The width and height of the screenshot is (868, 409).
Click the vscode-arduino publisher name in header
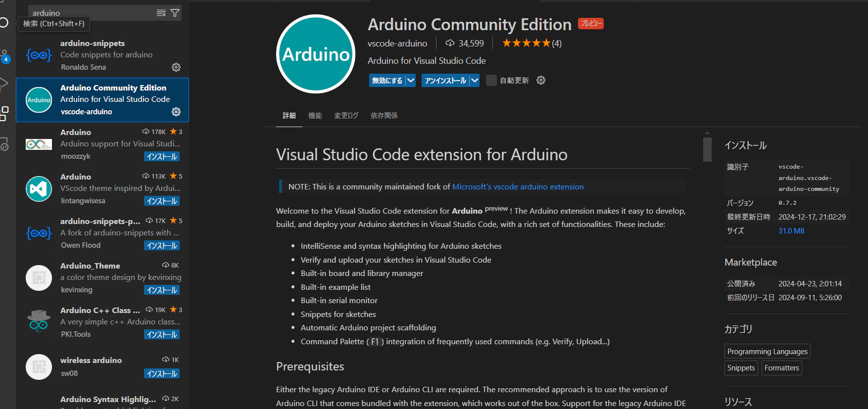(x=397, y=44)
